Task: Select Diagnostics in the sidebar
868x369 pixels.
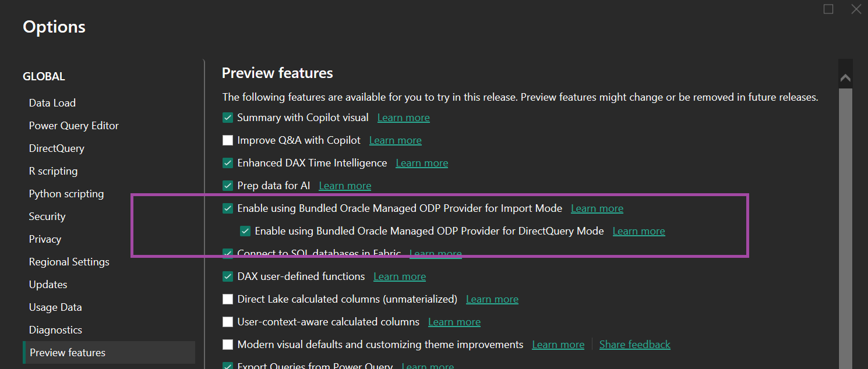Action: pos(55,330)
